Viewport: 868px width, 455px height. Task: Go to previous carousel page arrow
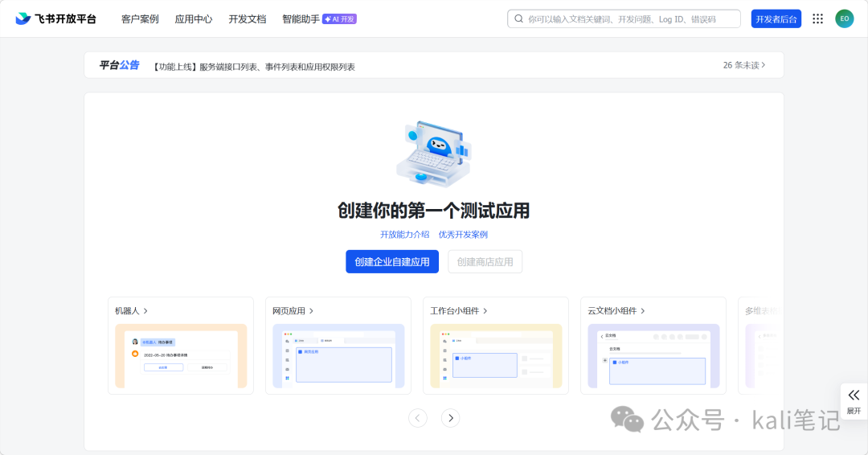[417, 418]
